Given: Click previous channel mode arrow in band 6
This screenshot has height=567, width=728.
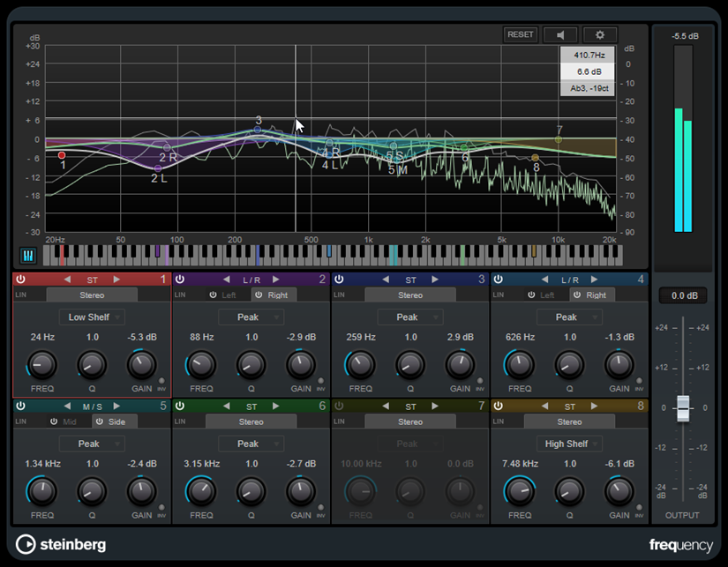Looking at the screenshot, I should tap(227, 406).
